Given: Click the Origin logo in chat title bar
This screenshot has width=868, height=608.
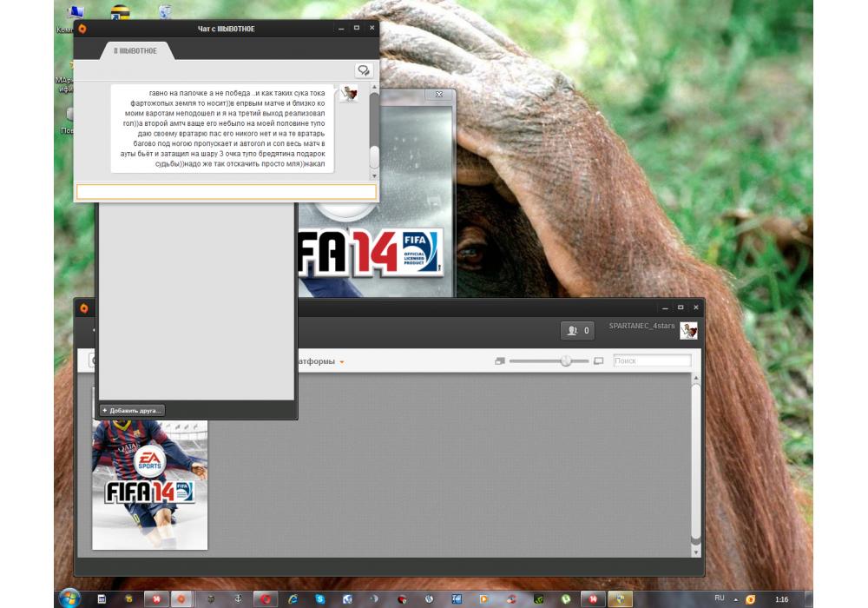Looking at the screenshot, I should [x=82, y=29].
